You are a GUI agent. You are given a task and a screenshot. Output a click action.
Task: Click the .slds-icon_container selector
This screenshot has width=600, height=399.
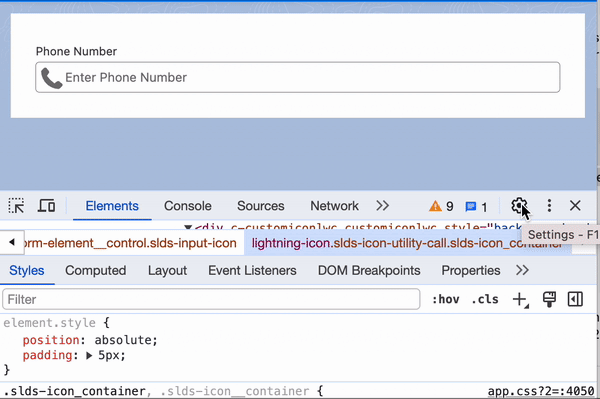tap(74, 391)
